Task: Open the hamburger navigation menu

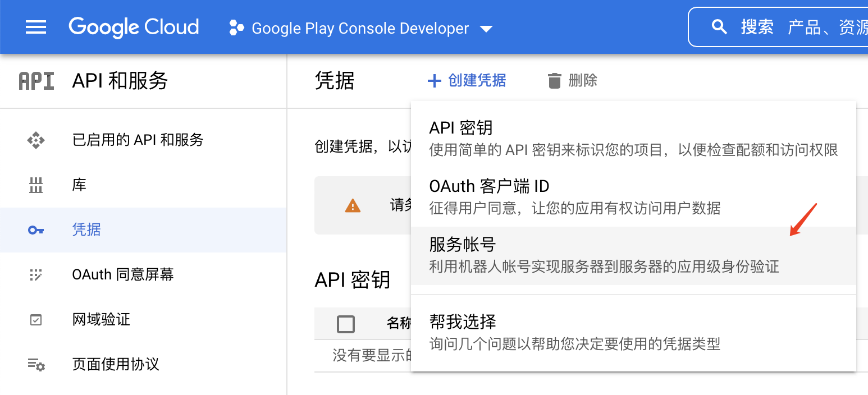Action: (36, 27)
